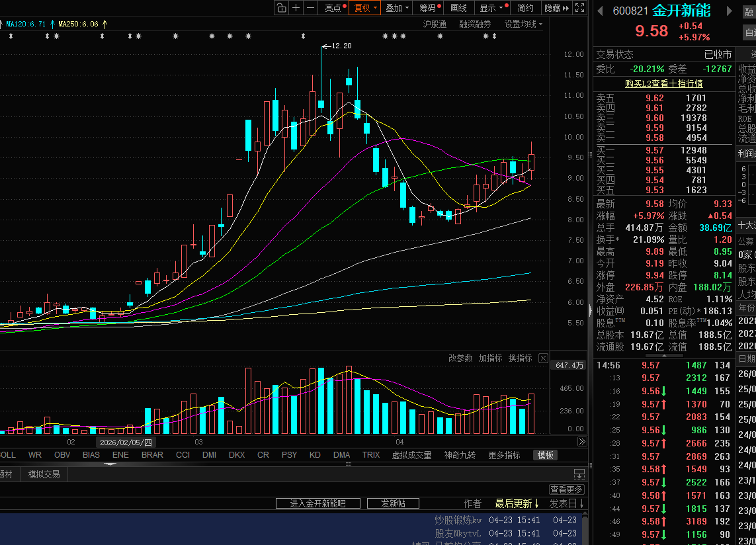Image resolution: width=756 pixels, height=545 pixels.
Task: Go to next stock with right arrow
Action: (x=729, y=11)
